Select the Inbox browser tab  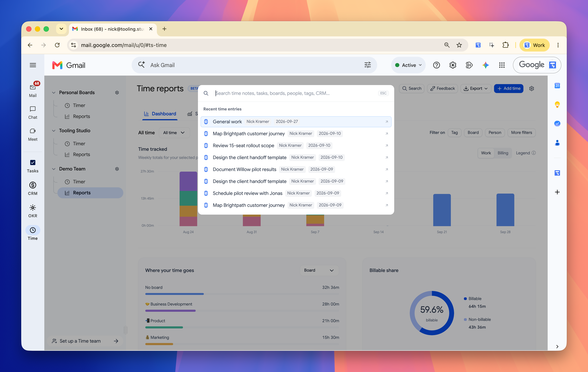coord(113,29)
